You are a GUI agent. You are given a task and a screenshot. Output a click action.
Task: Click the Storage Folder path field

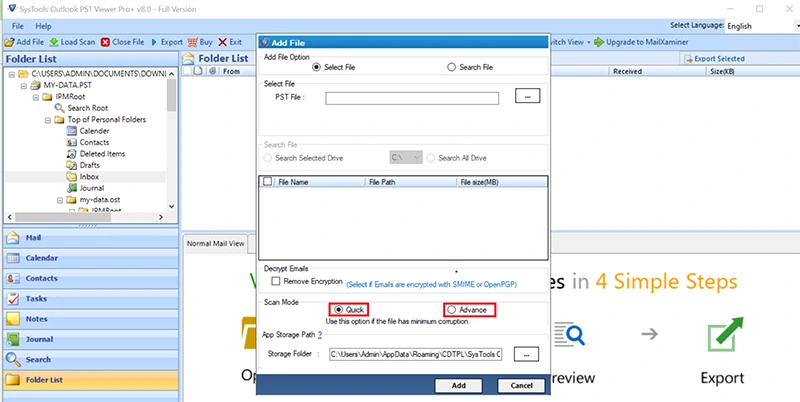(416, 355)
